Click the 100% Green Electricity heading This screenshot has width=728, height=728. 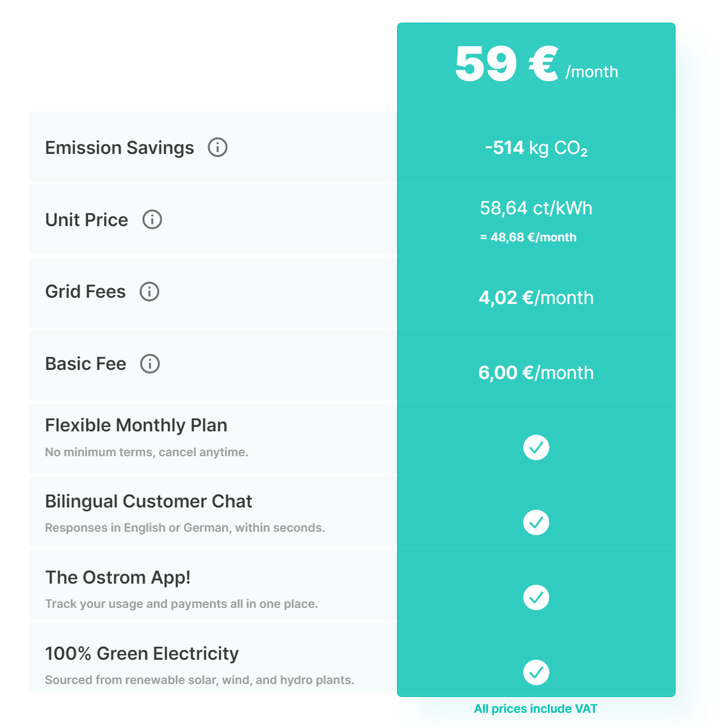pos(142,654)
